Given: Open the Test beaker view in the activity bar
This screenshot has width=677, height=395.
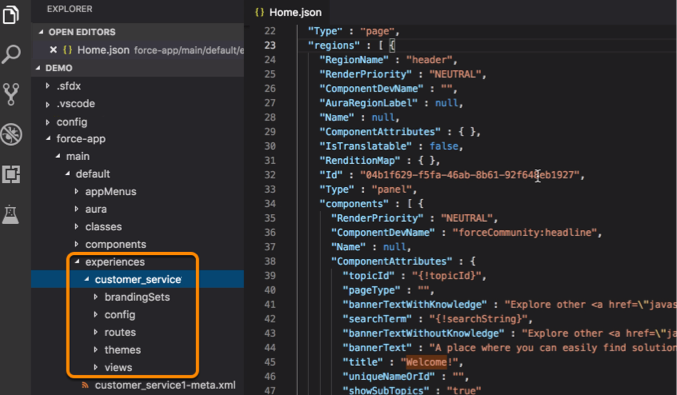Looking at the screenshot, I should point(10,214).
